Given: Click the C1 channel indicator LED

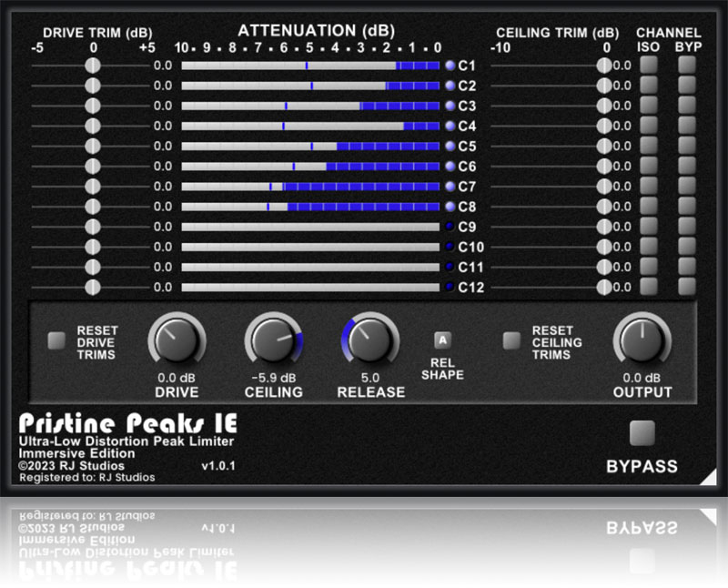Looking at the screenshot, I should 450,66.
